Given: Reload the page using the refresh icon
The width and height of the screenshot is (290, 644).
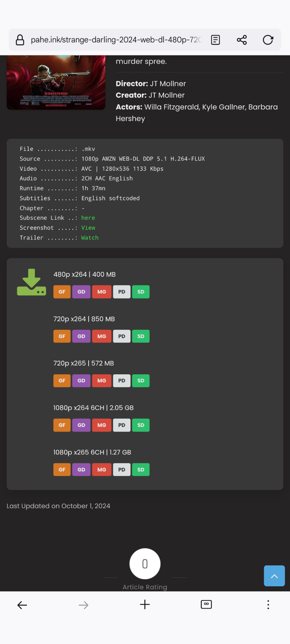Looking at the screenshot, I should pos(268,40).
